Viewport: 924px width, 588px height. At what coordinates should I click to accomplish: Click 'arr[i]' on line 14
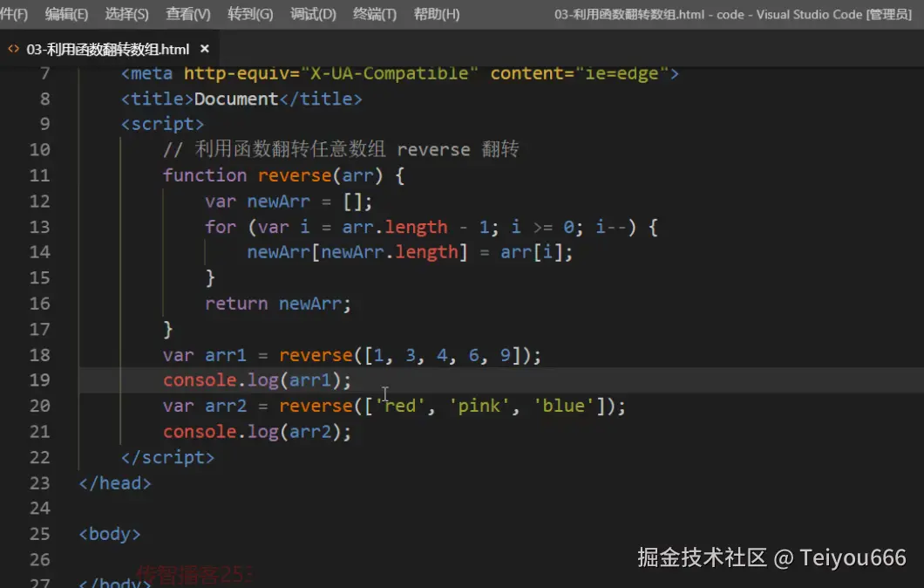[532, 252]
